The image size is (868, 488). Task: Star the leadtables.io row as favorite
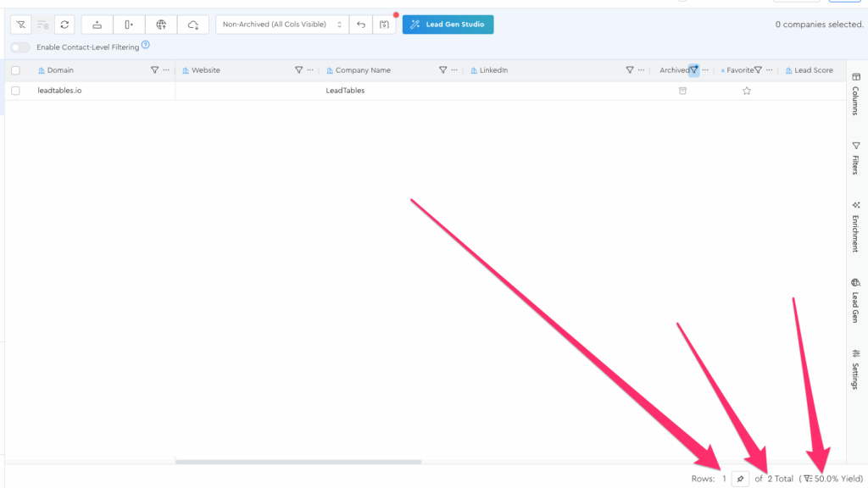(x=747, y=91)
